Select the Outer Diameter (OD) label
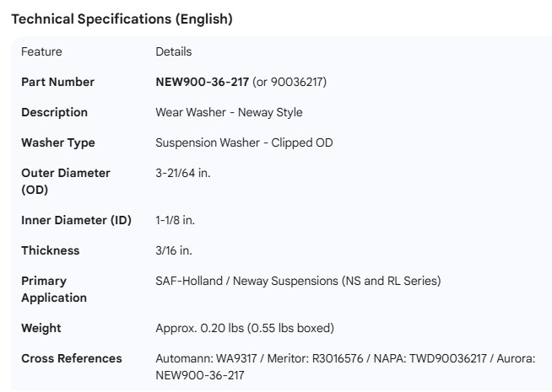 65,180
